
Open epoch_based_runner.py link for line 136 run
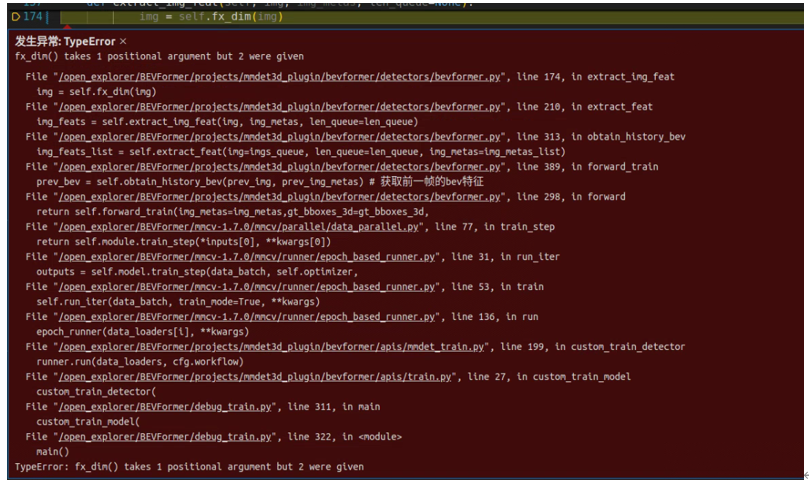coord(248,316)
